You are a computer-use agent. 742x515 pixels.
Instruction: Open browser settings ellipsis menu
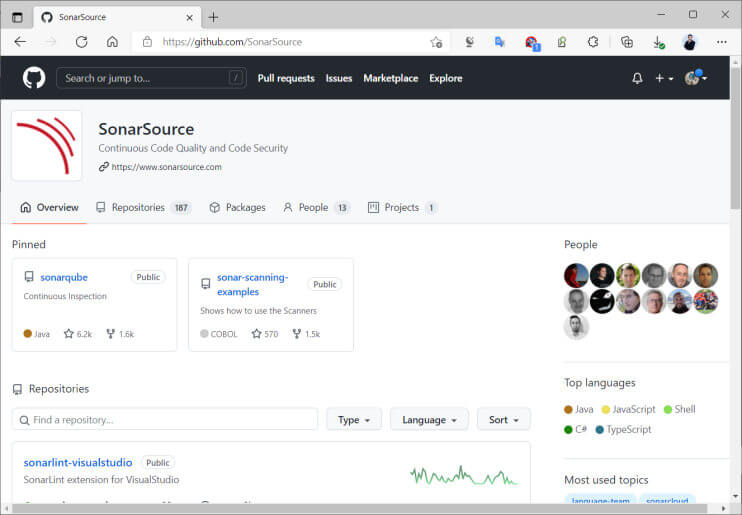pyautogui.click(x=722, y=42)
